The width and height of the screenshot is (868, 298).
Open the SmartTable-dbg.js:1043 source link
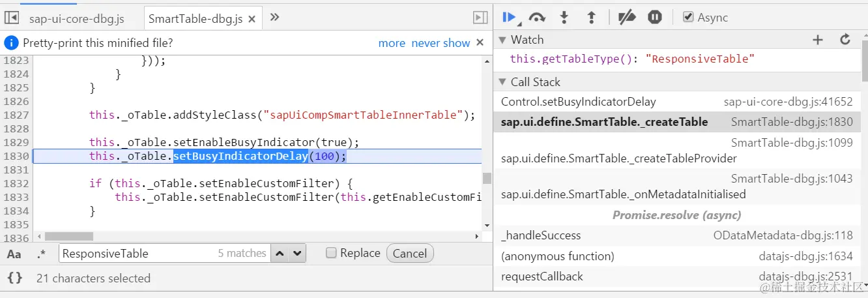(x=792, y=179)
